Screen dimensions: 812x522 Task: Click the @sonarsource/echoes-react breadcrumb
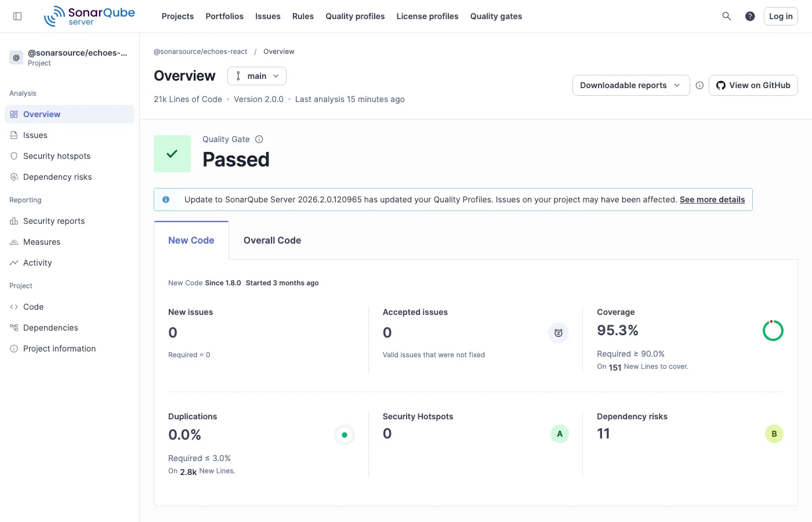coord(201,51)
